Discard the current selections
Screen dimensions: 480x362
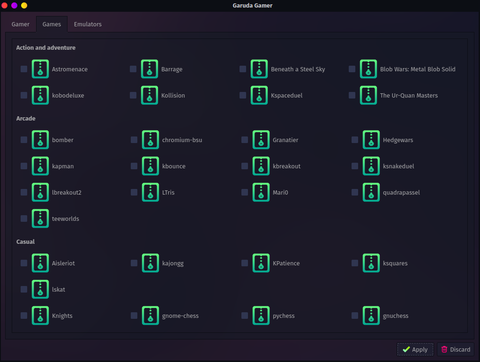coord(456,349)
